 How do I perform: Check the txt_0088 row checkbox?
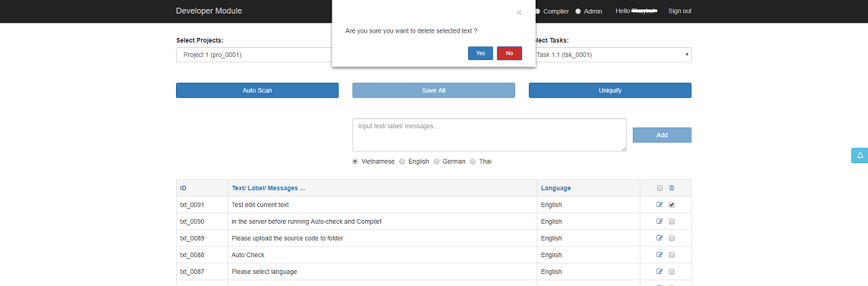click(x=672, y=255)
